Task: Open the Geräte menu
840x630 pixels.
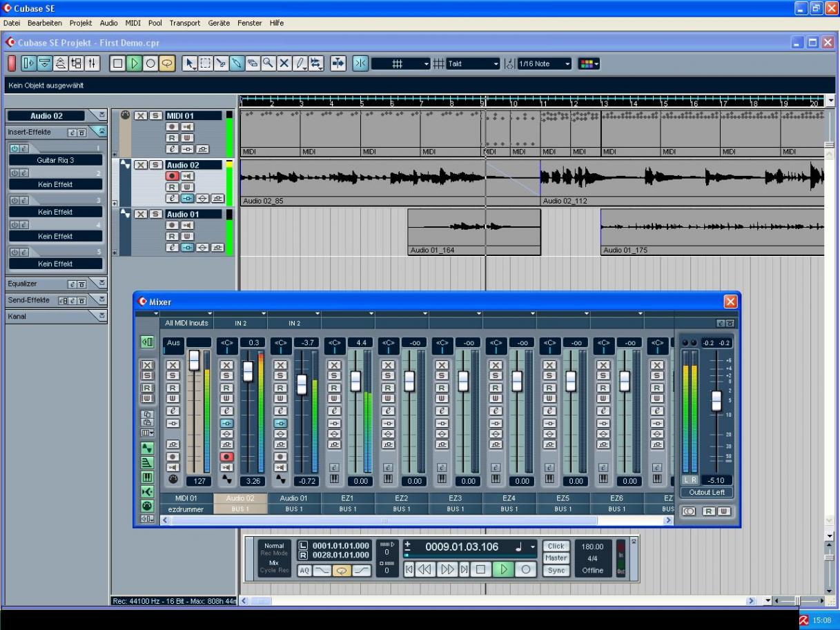Action: 219,23
